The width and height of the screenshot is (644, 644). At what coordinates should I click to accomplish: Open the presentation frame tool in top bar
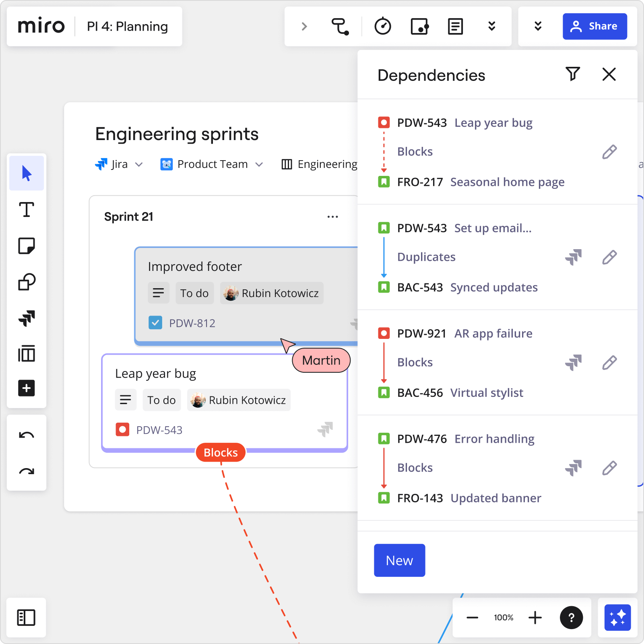[419, 27]
